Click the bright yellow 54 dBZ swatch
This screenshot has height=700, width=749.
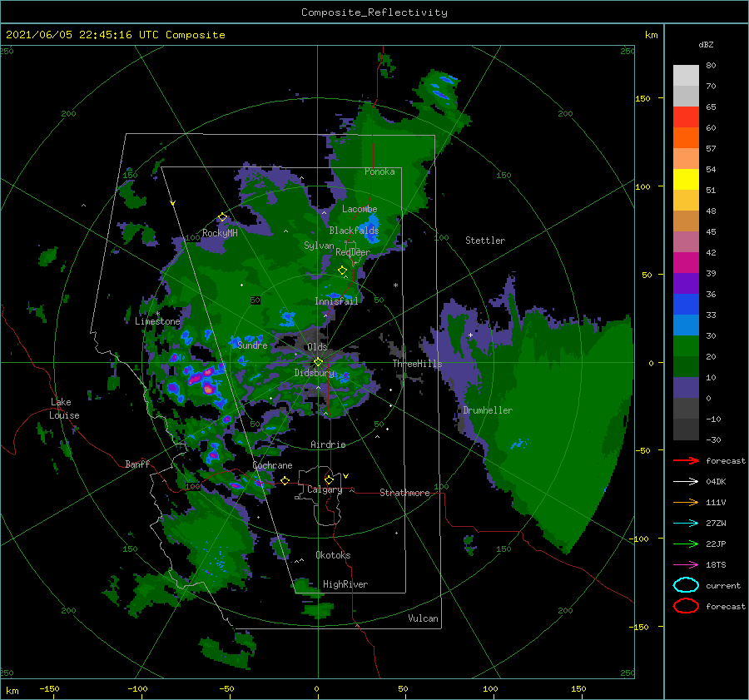[x=686, y=179]
